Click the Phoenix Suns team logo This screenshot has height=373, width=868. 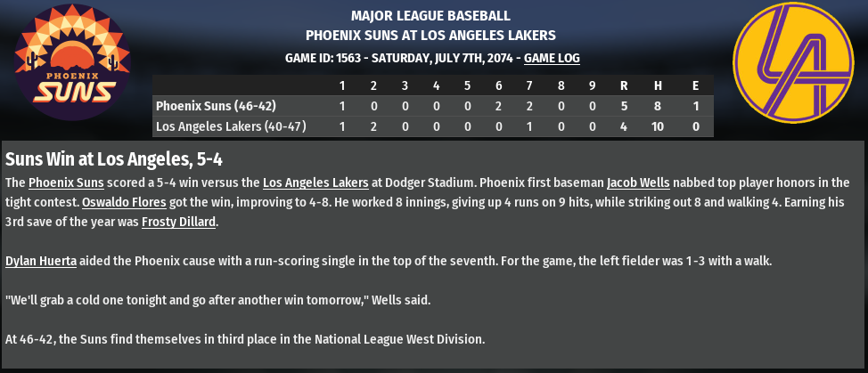pos(67,71)
